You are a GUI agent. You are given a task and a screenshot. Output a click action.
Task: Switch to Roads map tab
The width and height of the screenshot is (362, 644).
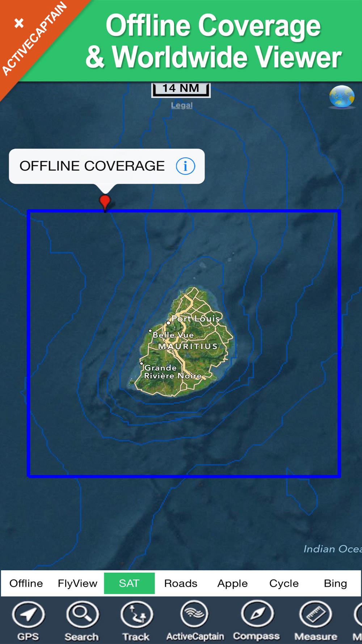point(181,583)
